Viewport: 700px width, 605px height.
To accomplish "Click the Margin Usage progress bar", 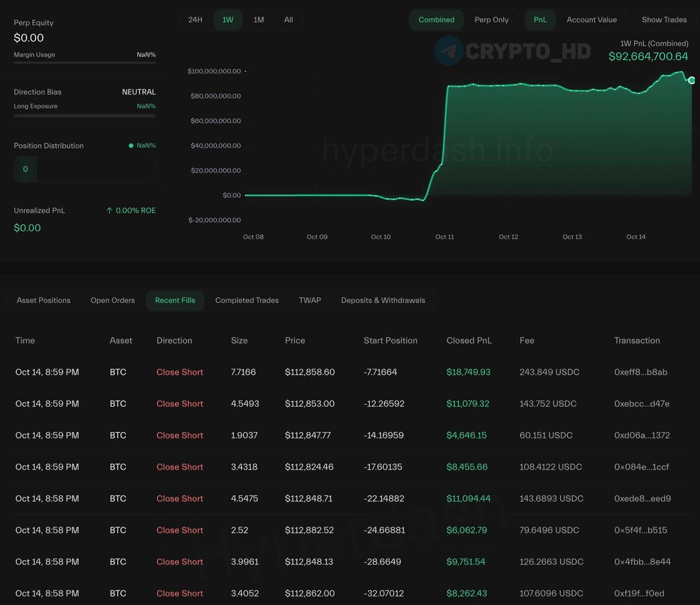I will pyautogui.click(x=85, y=62).
